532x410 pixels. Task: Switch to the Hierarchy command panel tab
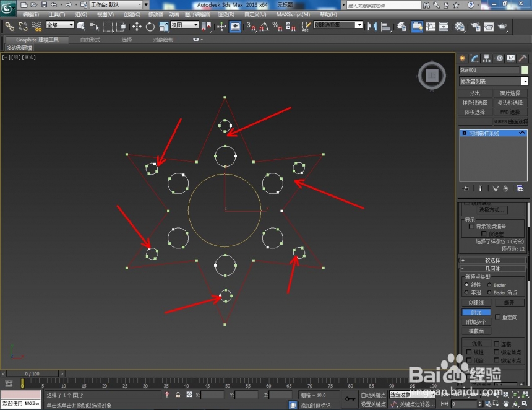(487, 58)
